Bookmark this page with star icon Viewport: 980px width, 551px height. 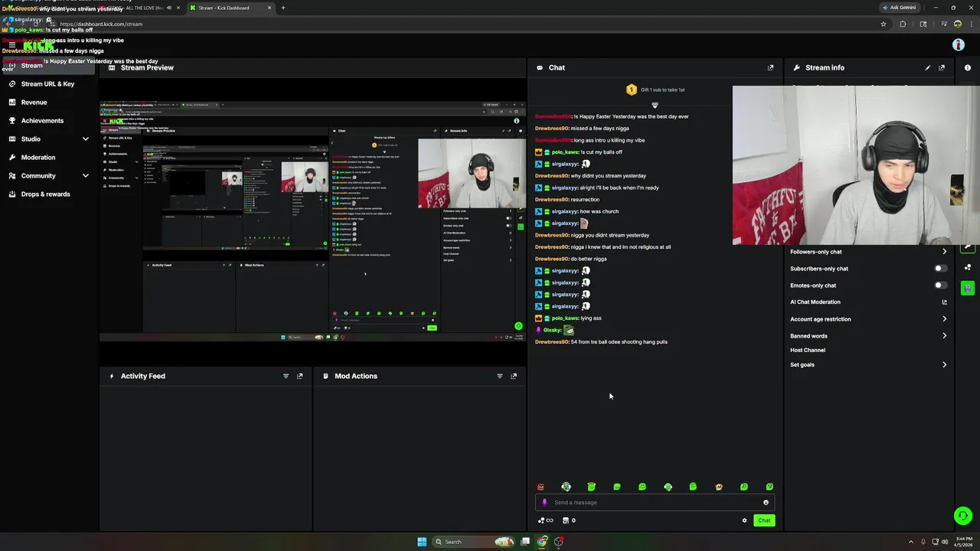pos(883,24)
